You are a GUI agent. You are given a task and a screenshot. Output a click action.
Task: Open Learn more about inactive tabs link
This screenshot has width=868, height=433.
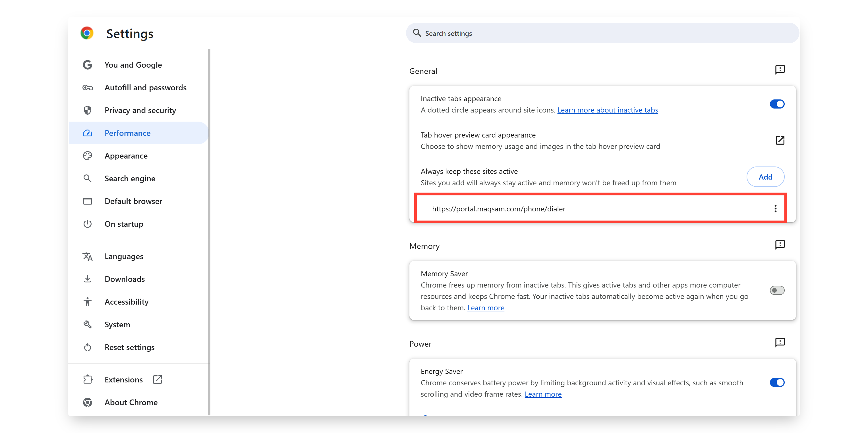[608, 110]
